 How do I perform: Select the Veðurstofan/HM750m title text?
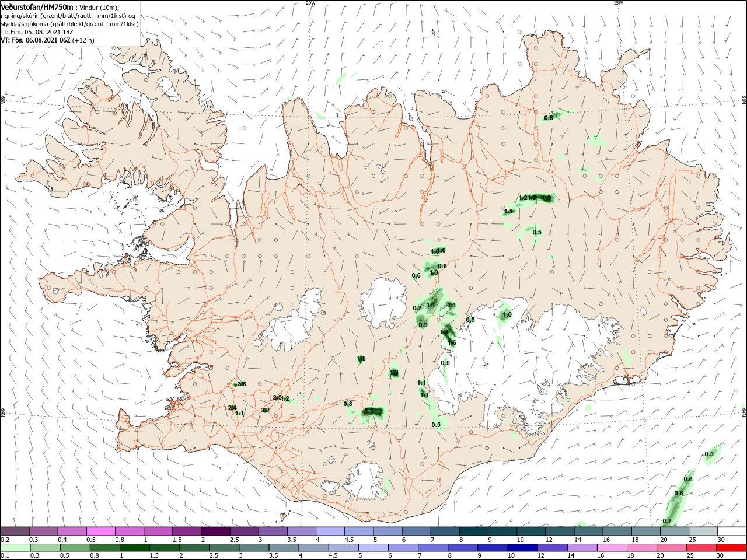coord(37,6)
